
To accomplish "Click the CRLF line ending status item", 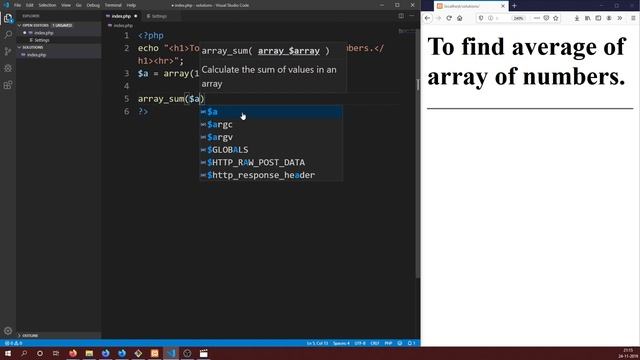I will (375, 343).
